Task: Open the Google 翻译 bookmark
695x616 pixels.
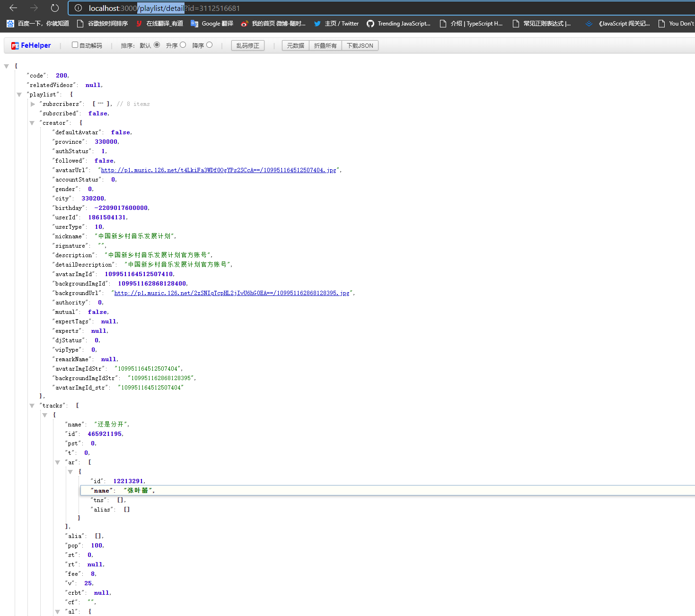Action: (211, 23)
